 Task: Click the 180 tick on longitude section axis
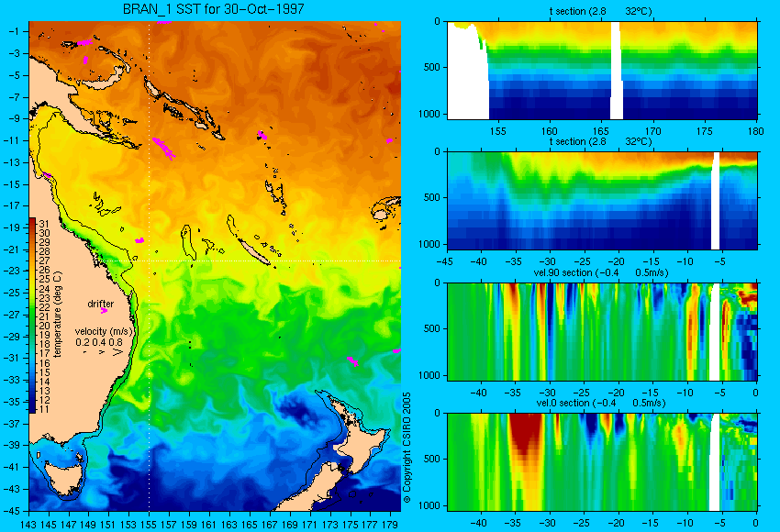point(755,131)
